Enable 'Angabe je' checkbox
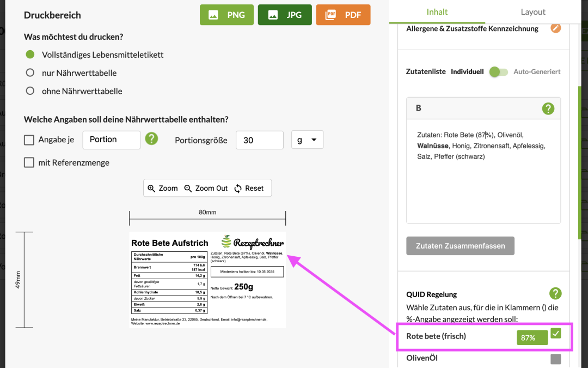This screenshot has height=368, width=588. point(29,140)
